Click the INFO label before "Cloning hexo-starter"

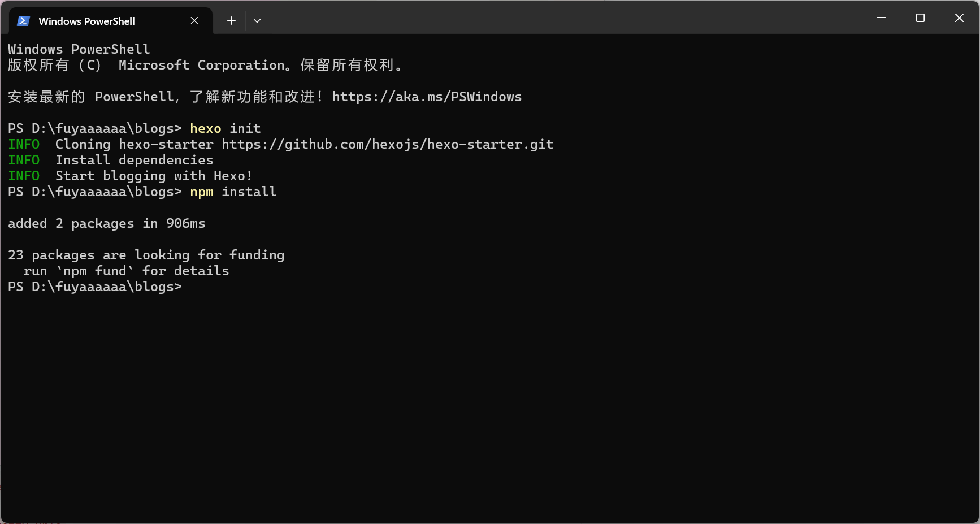coord(24,145)
